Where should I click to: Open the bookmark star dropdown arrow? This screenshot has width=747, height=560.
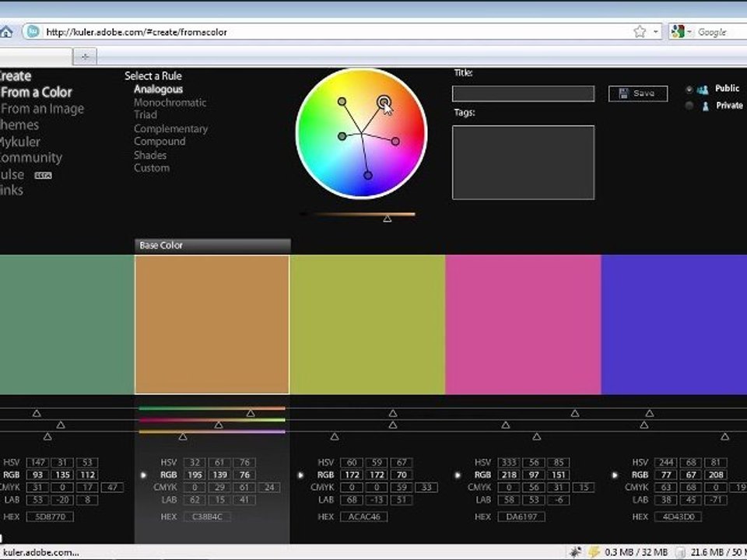[656, 32]
